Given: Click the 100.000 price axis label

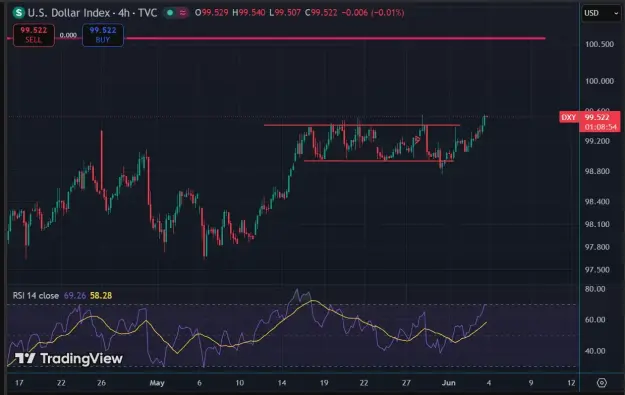Looking at the screenshot, I should coord(599,81).
